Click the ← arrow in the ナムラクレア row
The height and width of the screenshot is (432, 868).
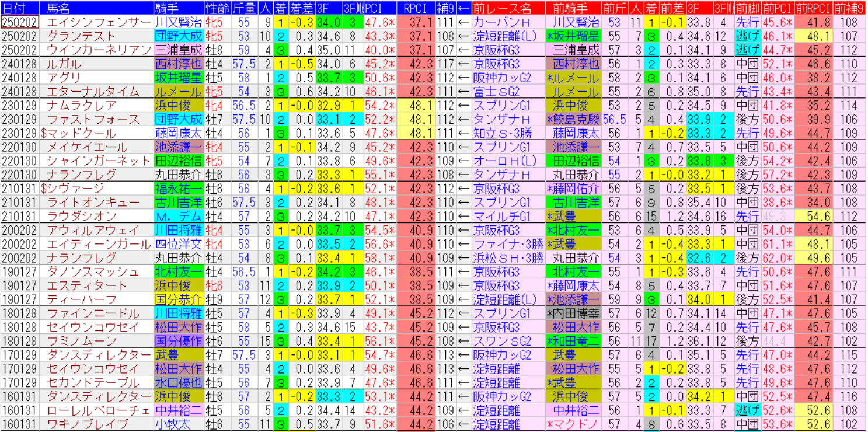[464, 106]
